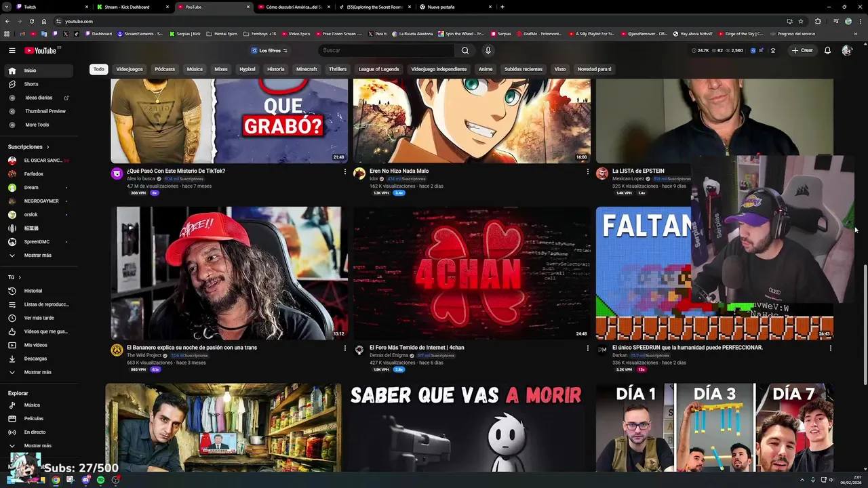Screen dimensions: 868x488
Task: Open Ver más tarde list
Action: (x=39, y=318)
